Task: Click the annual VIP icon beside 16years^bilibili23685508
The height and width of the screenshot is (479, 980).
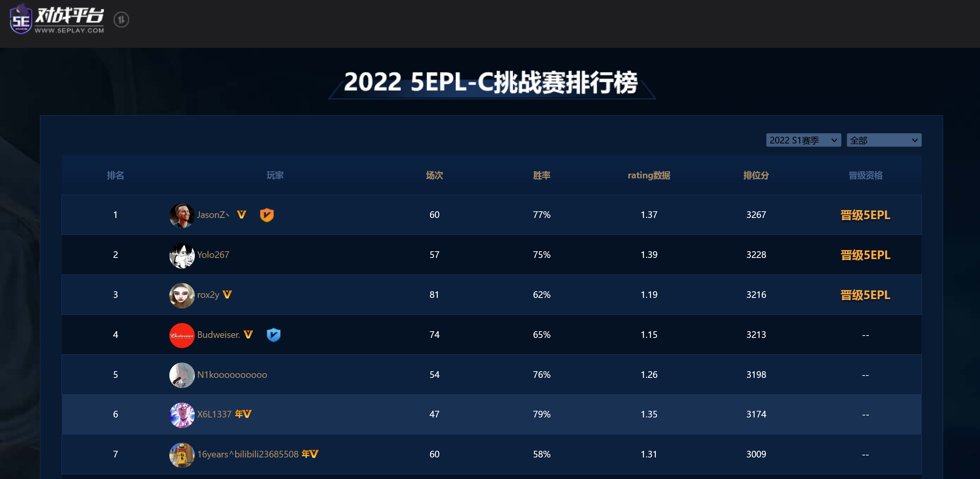Action: (x=310, y=454)
